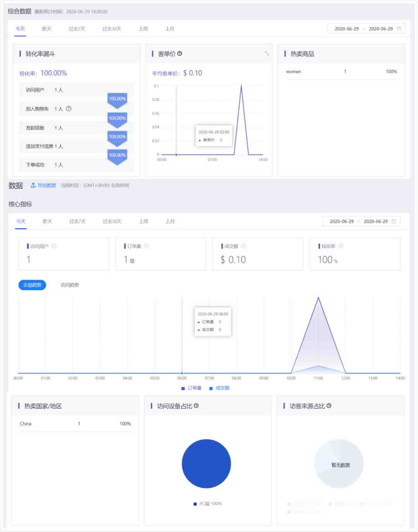Switch to 交易趋势 chart view

point(33,285)
